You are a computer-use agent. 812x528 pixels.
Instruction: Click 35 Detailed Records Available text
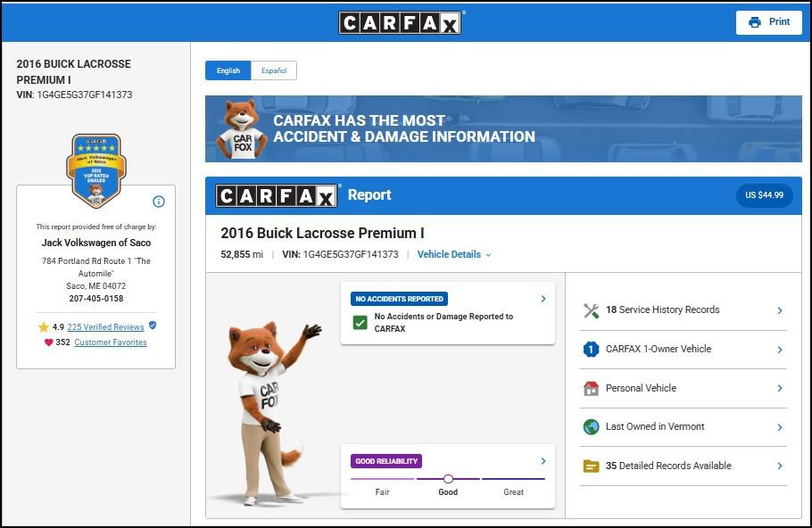coord(668,466)
